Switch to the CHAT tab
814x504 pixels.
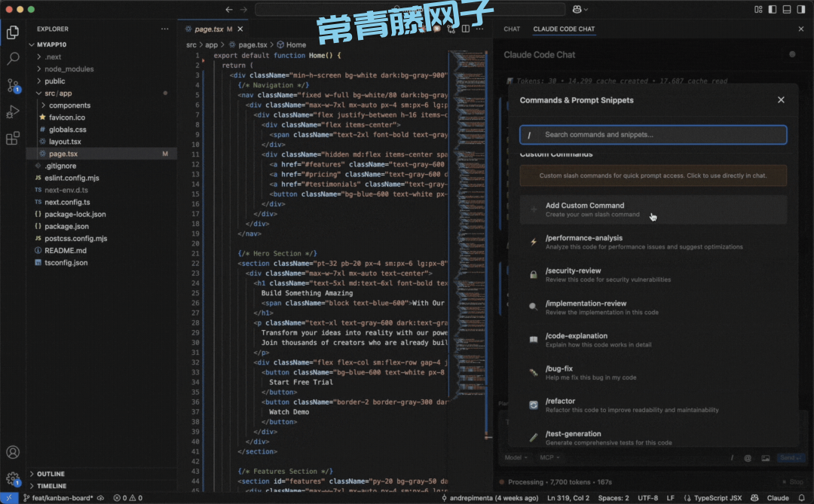point(512,29)
